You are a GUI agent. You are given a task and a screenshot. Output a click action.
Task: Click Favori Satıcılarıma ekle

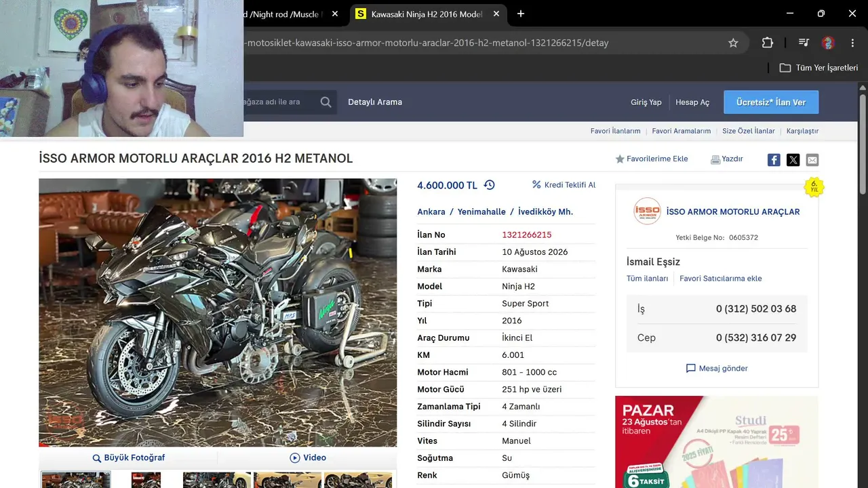point(721,279)
